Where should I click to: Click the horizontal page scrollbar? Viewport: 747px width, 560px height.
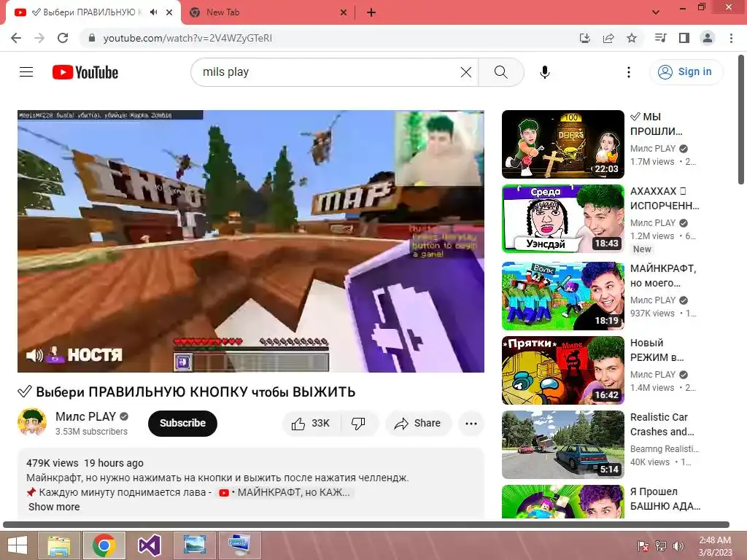tap(366, 524)
